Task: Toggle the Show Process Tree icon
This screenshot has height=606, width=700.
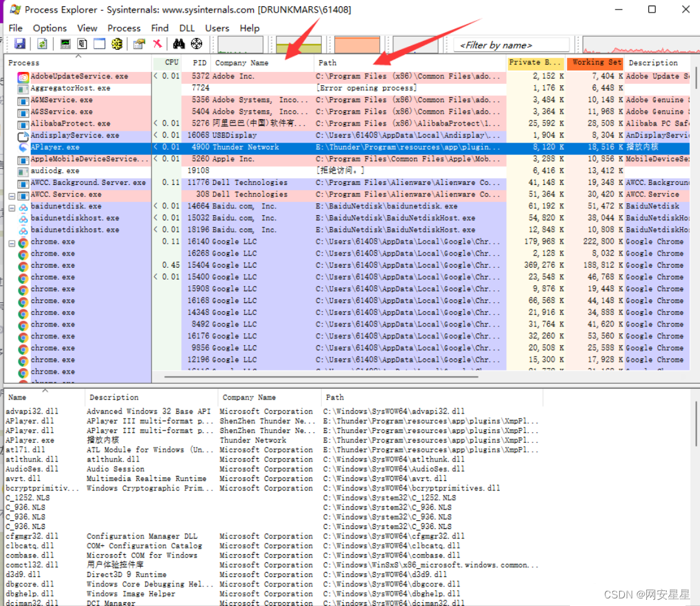Action: pyautogui.click(x=82, y=44)
